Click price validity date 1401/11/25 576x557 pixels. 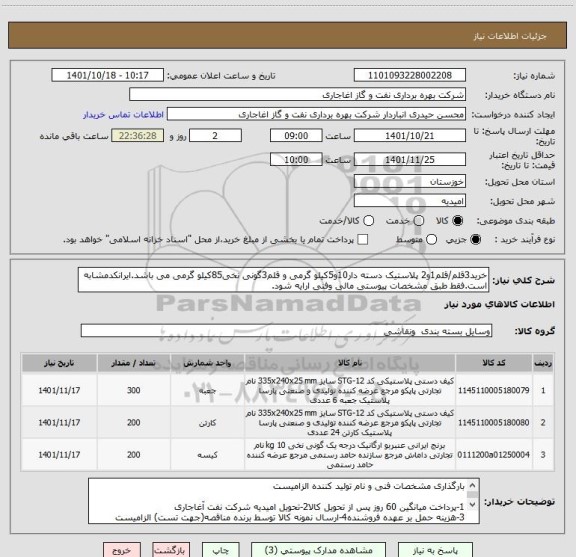pos(410,159)
